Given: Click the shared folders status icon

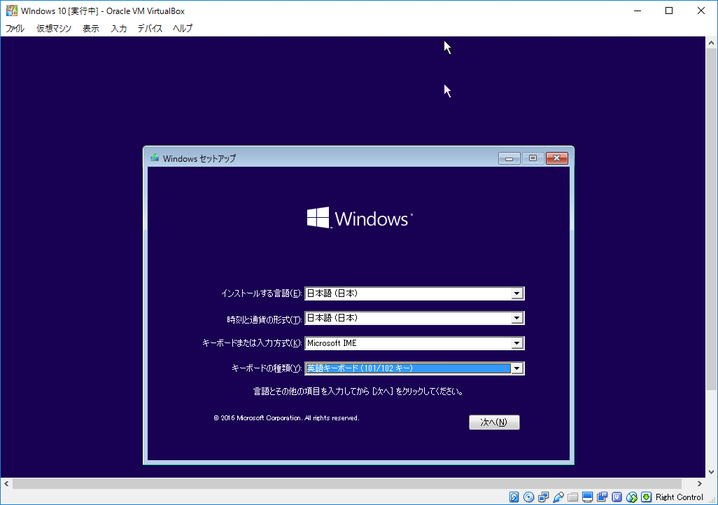Looking at the screenshot, I should point(573,497).
